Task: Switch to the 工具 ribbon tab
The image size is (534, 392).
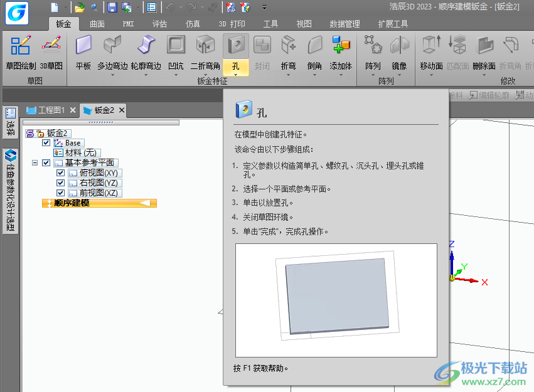Action: tap(270, 24)
